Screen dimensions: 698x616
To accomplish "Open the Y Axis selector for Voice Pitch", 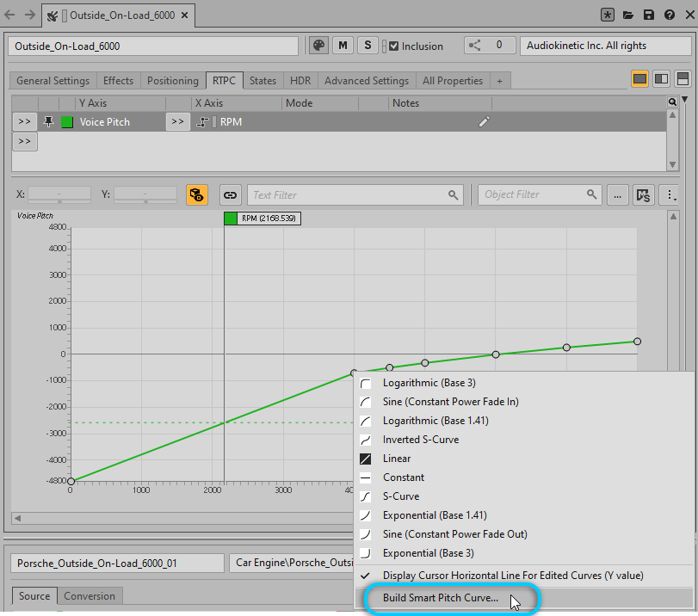I will [24, 122].
